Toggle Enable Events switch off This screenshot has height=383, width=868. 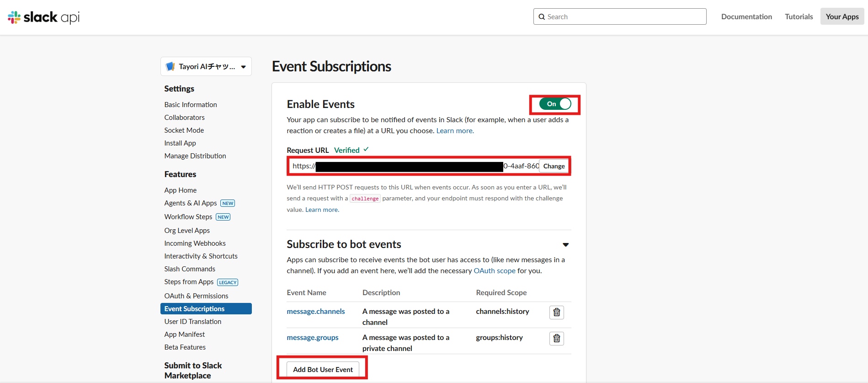coord(555,104)
